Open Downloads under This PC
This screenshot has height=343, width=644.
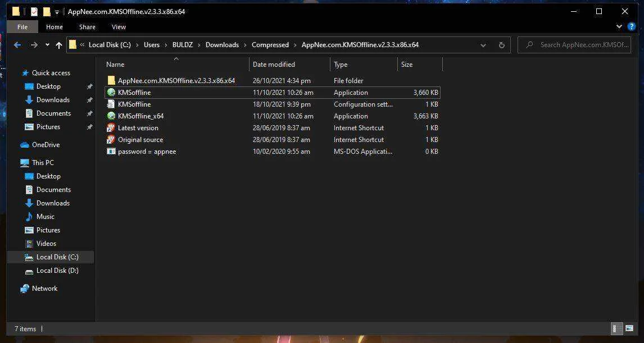(x=53, y=203)
